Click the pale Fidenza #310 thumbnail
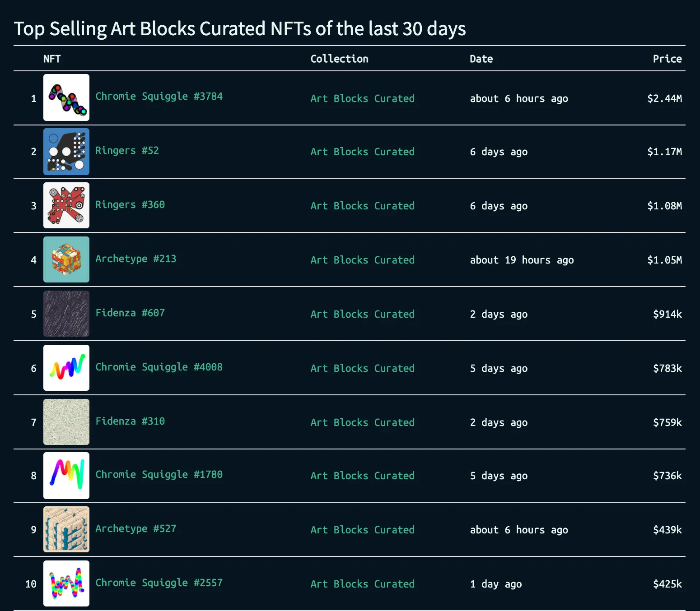Screen dimensions: 700x611 point(66,422)
